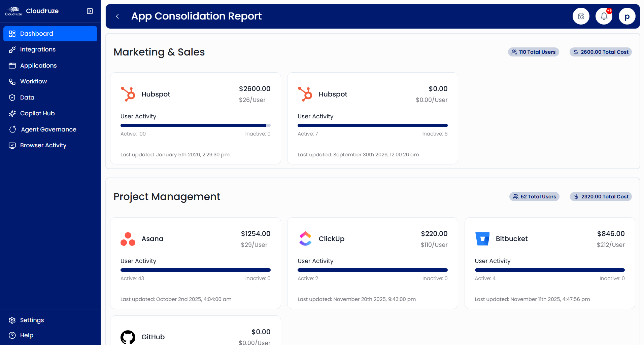Open the calendar schedule icon
Screen dimensions: 644x345
click(x=581, y=16)
